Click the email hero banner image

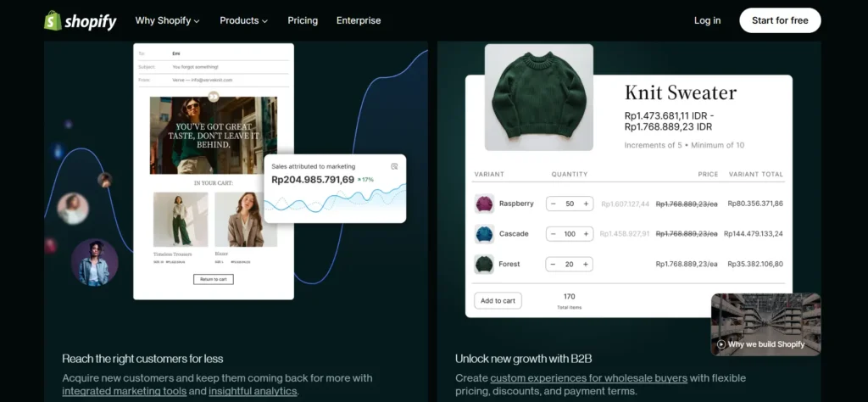click(x=213, y=136)
